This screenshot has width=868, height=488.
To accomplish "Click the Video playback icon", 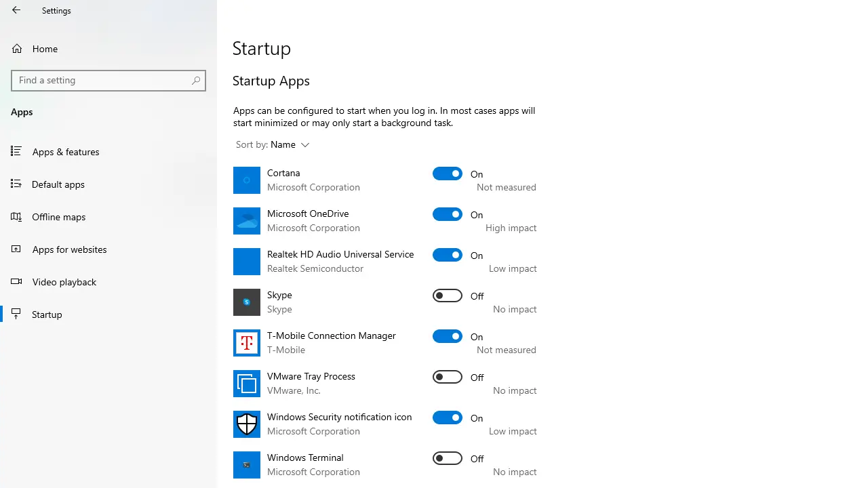I will coord(17,281).
